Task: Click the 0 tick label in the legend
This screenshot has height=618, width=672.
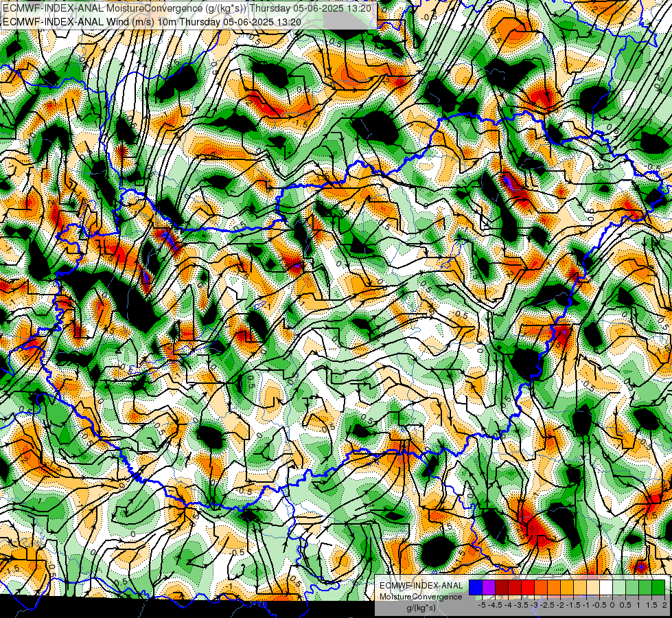Action: coord(612,605)
